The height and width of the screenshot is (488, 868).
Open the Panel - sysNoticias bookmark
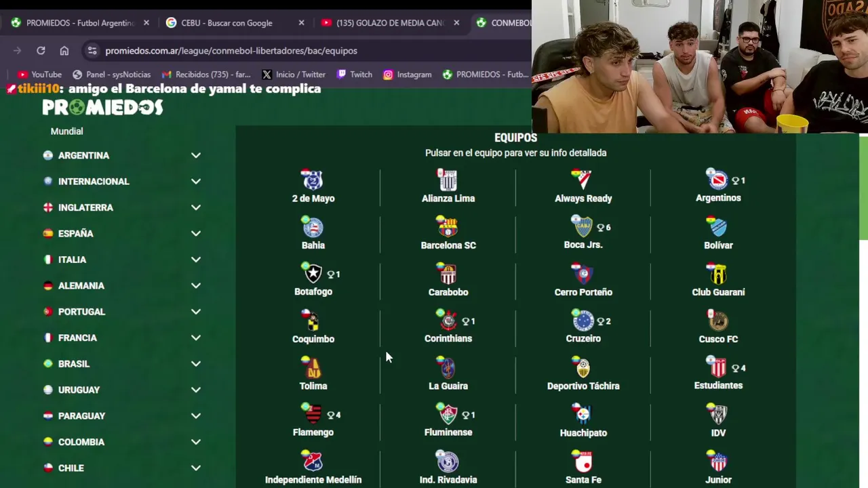point(111,75)
